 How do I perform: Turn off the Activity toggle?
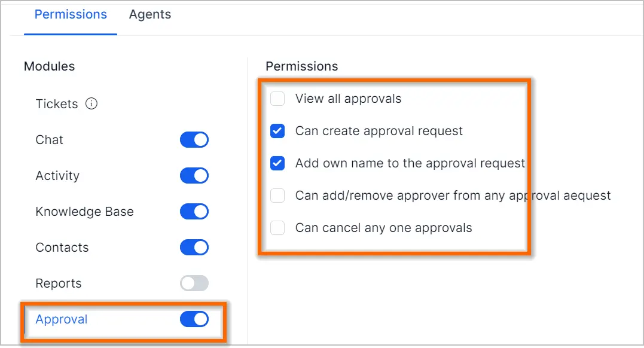(x=194, y=175)
